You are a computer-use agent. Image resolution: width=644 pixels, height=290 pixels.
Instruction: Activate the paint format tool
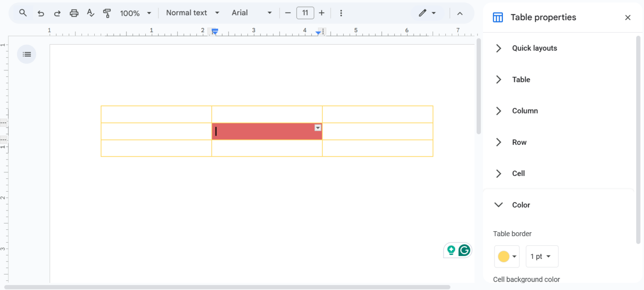coord(107,13)
